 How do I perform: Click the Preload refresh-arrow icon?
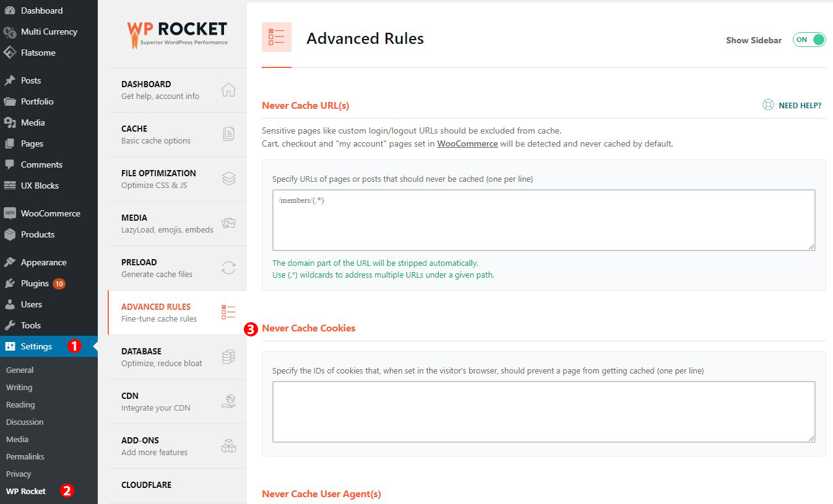[x=228, y=268]
